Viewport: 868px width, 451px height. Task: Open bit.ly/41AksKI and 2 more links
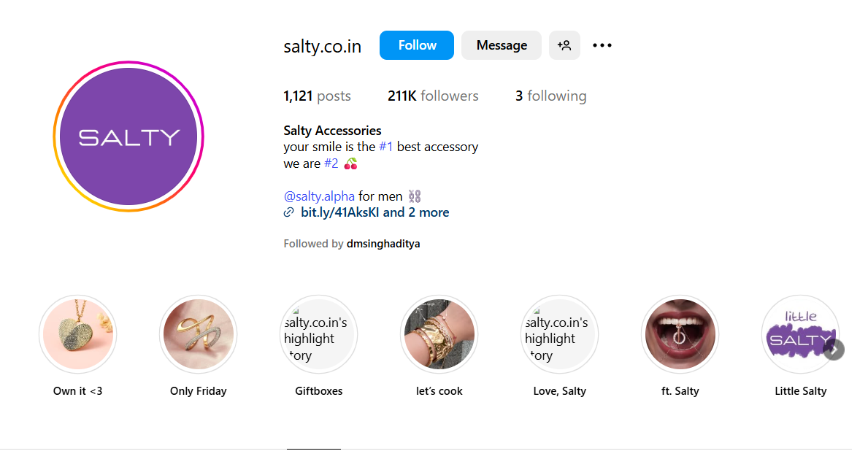(375, 212)
